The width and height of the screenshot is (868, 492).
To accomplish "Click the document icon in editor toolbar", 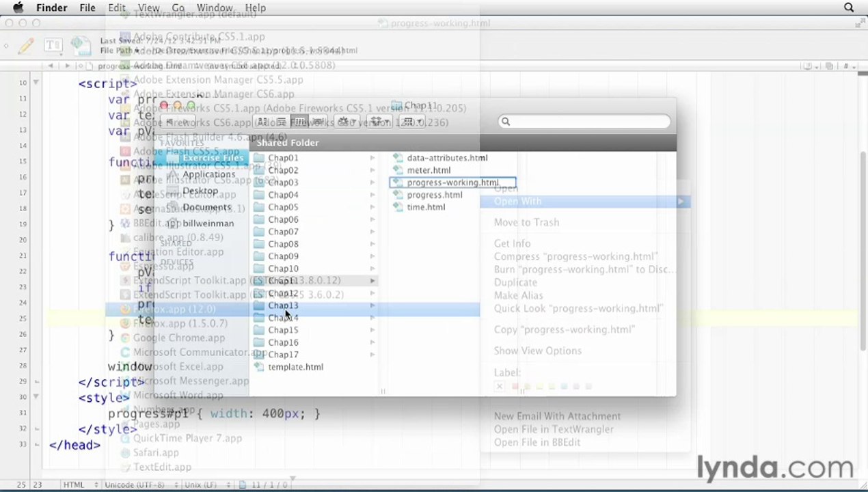I will 80,46.
